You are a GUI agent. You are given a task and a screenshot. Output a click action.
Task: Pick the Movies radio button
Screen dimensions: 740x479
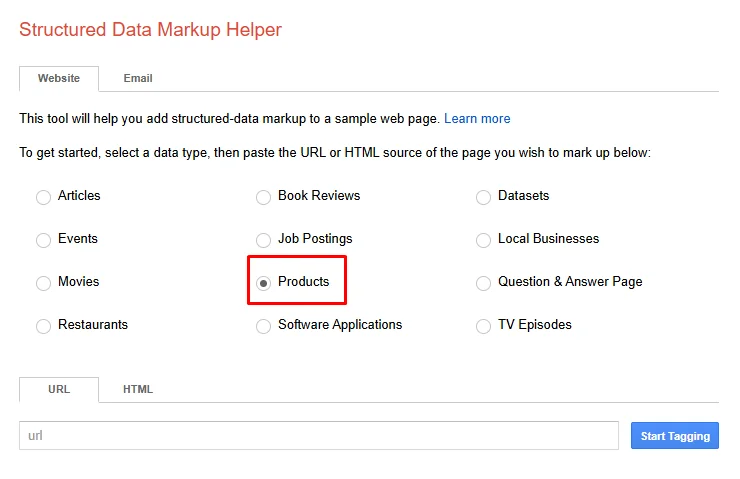pos(43,283)
